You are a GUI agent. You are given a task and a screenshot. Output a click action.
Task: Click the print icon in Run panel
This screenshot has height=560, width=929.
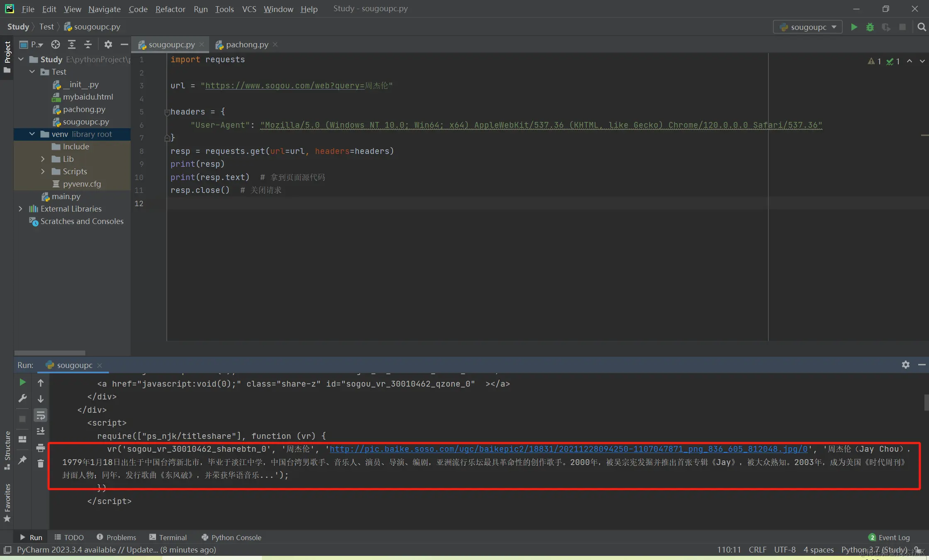pos(41,448)
